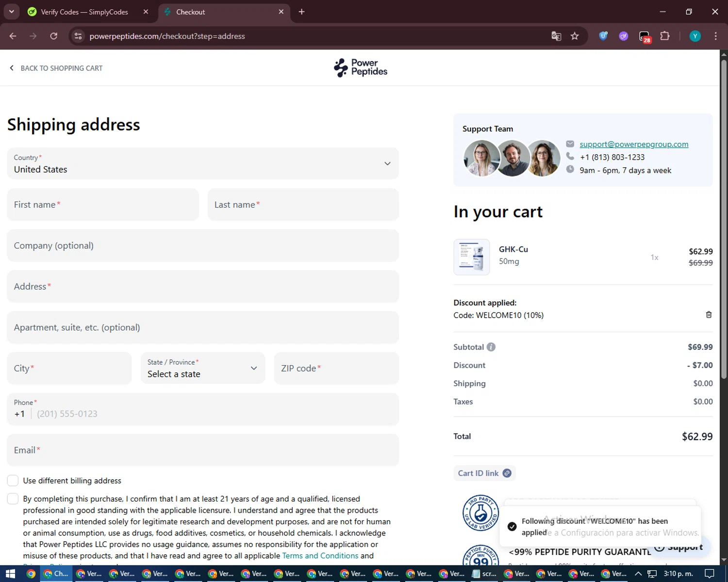The image size is (728, 582).
Task: Copy the Cart ID link
Action: 484,473
